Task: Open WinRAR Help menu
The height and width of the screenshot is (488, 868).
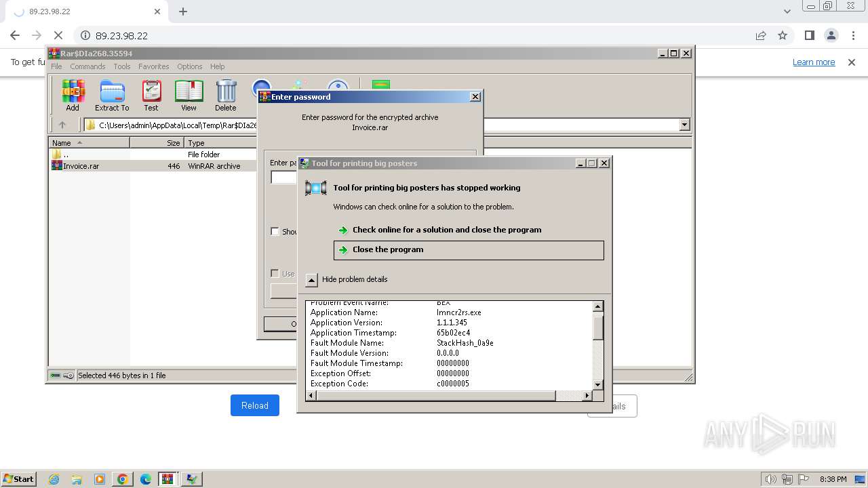Action: click(217, 66)
